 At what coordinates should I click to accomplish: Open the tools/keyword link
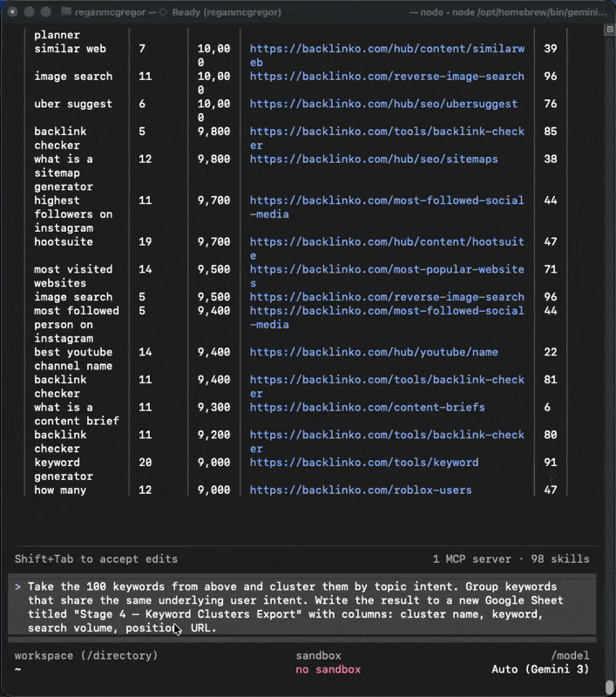click(364, 463)
